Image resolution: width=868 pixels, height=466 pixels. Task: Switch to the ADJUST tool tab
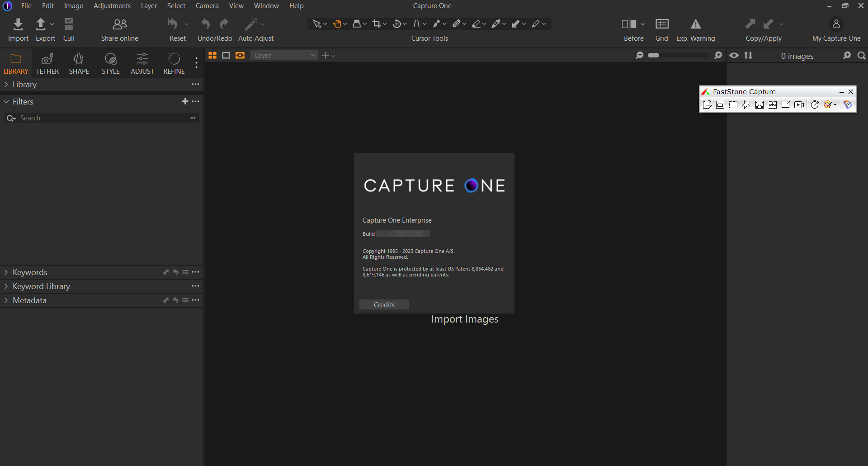point(142,64)
